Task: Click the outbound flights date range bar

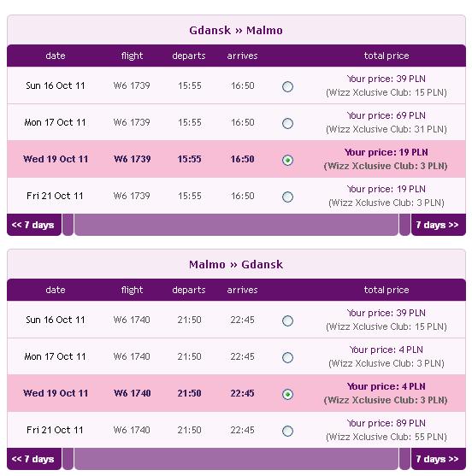Action: (x=236, y=225)
